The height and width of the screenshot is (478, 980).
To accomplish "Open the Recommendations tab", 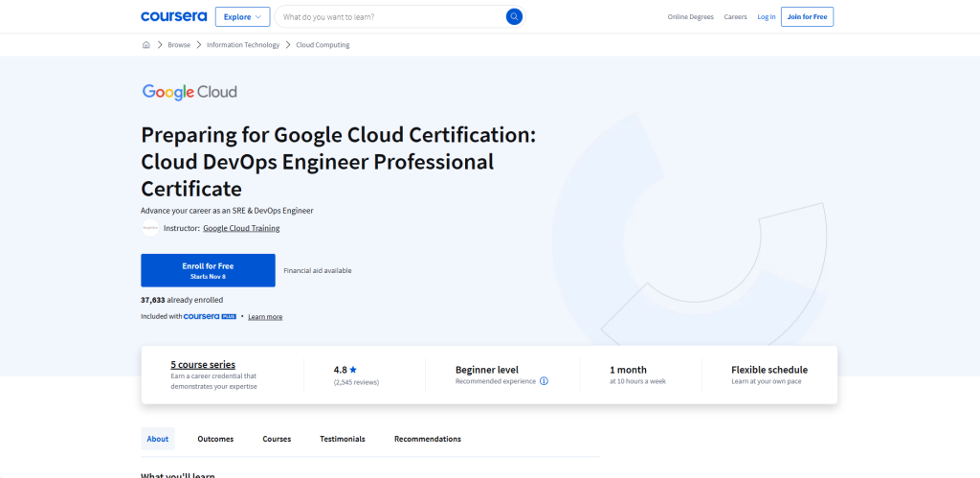I will [428, 440].
